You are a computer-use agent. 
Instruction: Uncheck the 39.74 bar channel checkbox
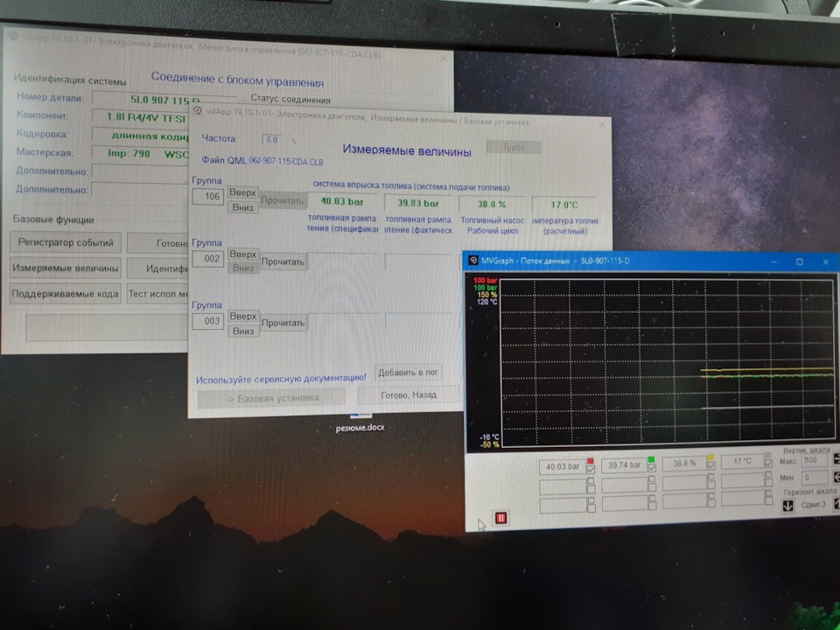(x=652, y=470)
